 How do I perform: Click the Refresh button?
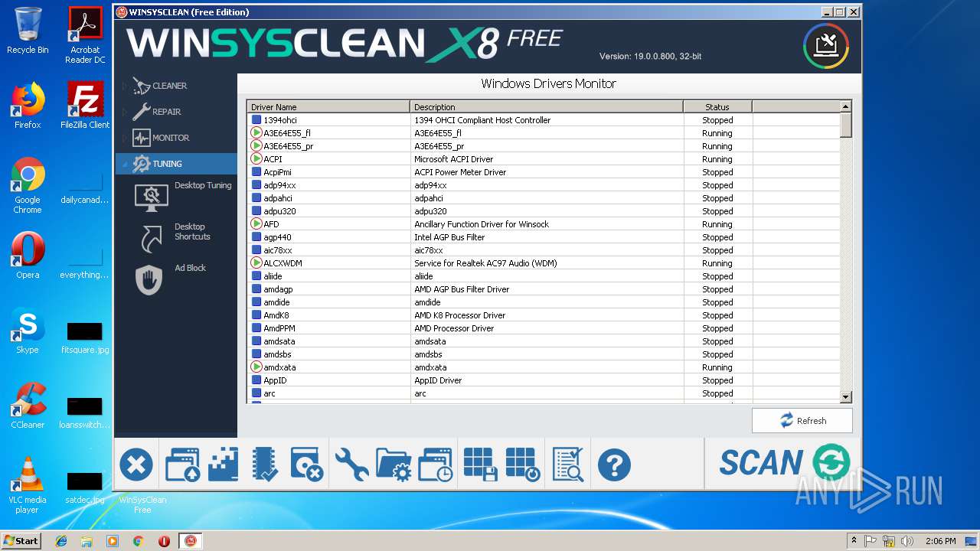802,420
